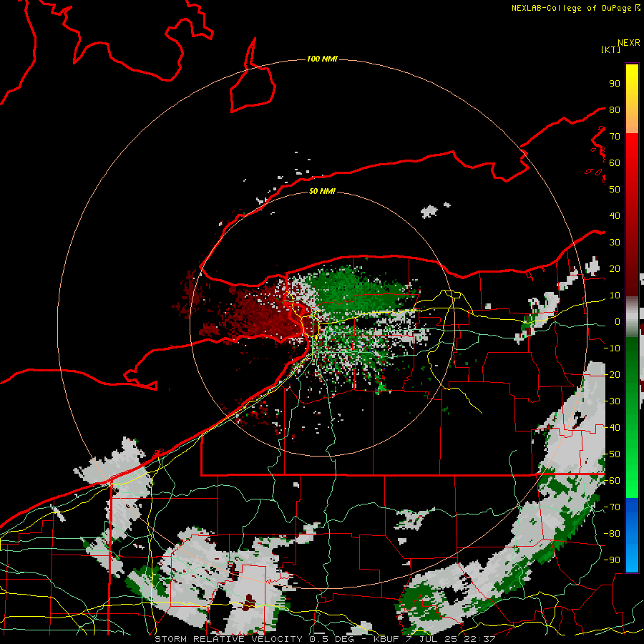Image resolution: width=644 pixels, height=644 pixels.
Task: Click the 50 NMI range ring label
Action: 322,191
